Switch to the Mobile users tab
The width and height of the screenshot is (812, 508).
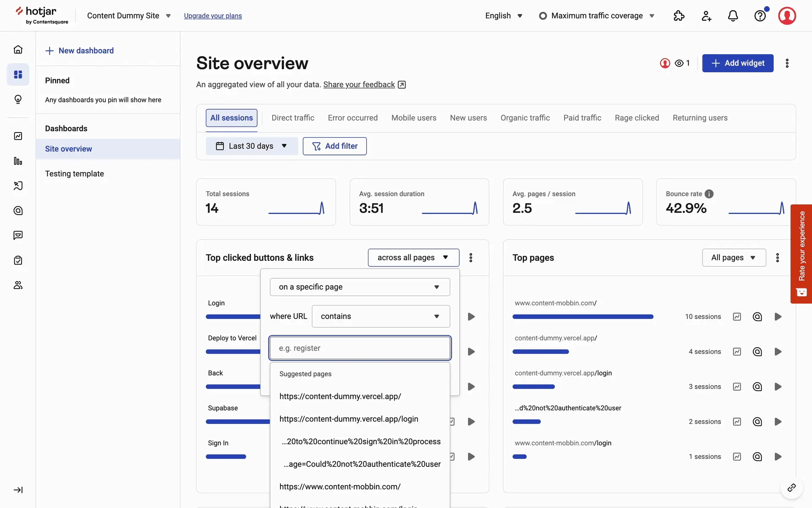[x=414, y=118]
